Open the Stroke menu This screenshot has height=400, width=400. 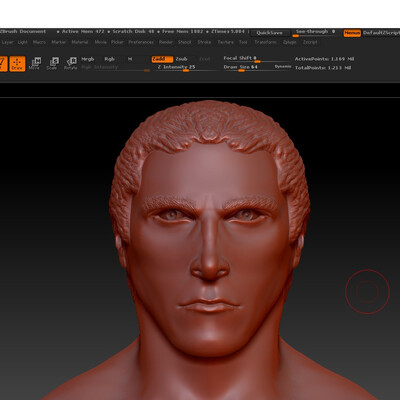(204, 42)
